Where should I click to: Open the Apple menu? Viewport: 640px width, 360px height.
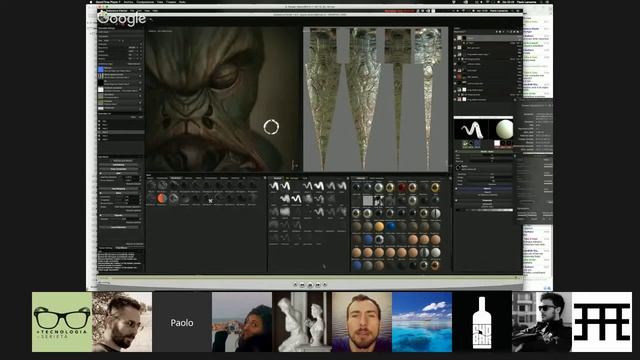(91, 2)
